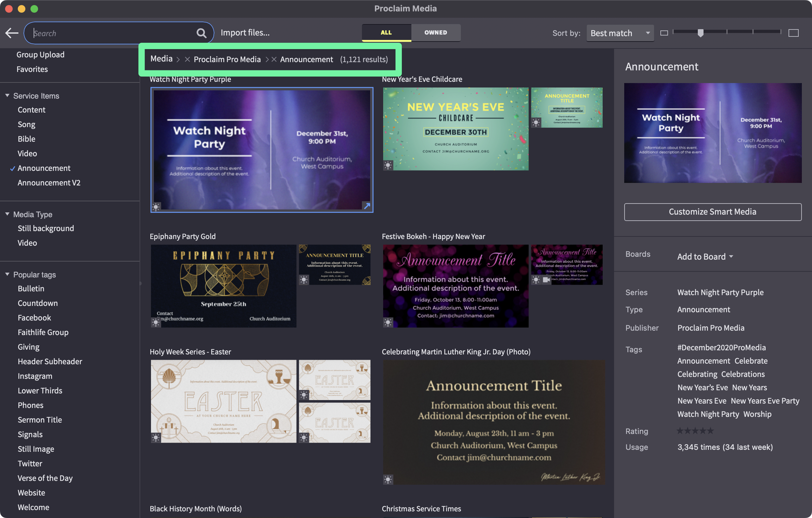Filter by Still background media type
The image size is (812, 518).
(x=46, y=229)
